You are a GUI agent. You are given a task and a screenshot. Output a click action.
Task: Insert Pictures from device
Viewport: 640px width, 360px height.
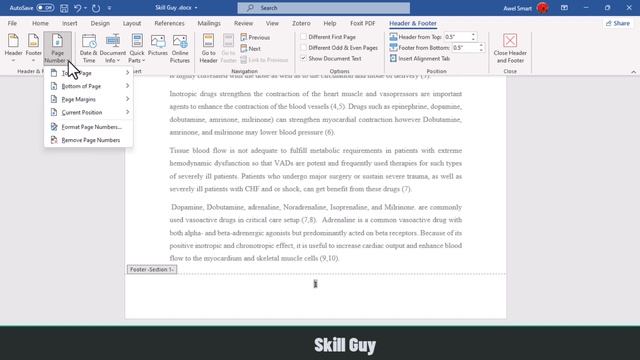[158, 45]
